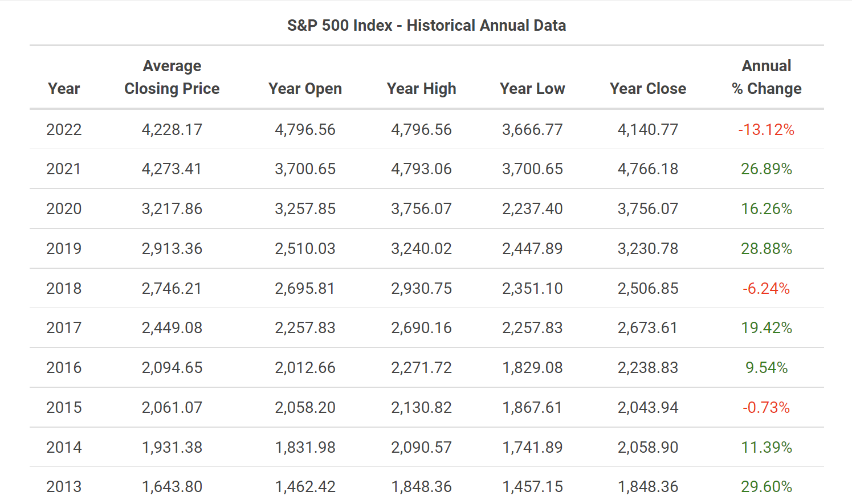
Task: Select the 2017 average closing price 2,449.08
Action: [172, 328]
